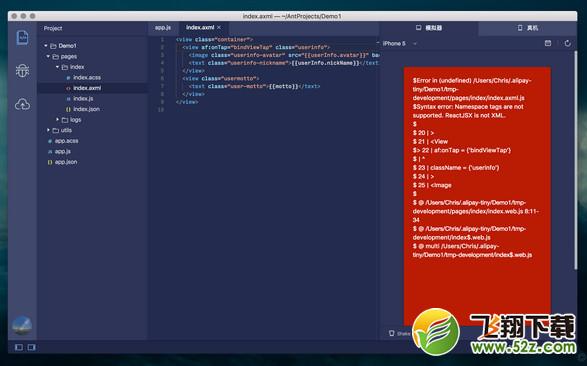Toggle the right panel layout icon
The width and height of the screenshot is (587, 366).
[32, 347]
